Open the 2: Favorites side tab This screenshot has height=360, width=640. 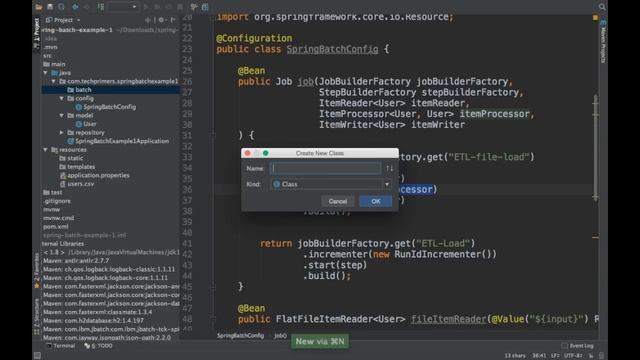pyautogui.click(x=36, y=267)
